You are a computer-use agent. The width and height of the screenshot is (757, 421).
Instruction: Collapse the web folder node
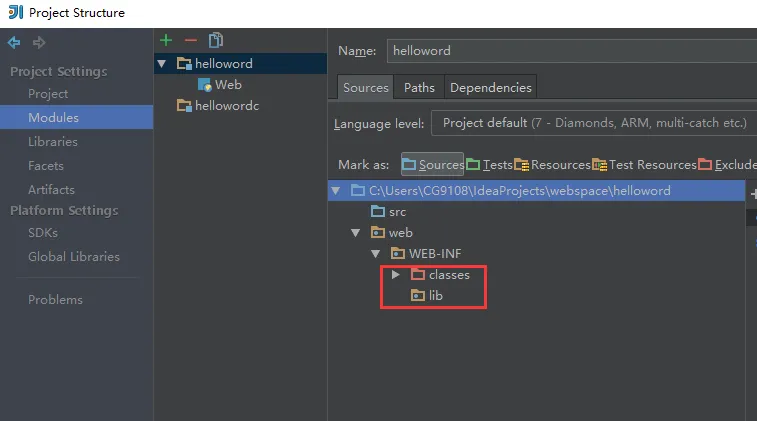point(356,233)
